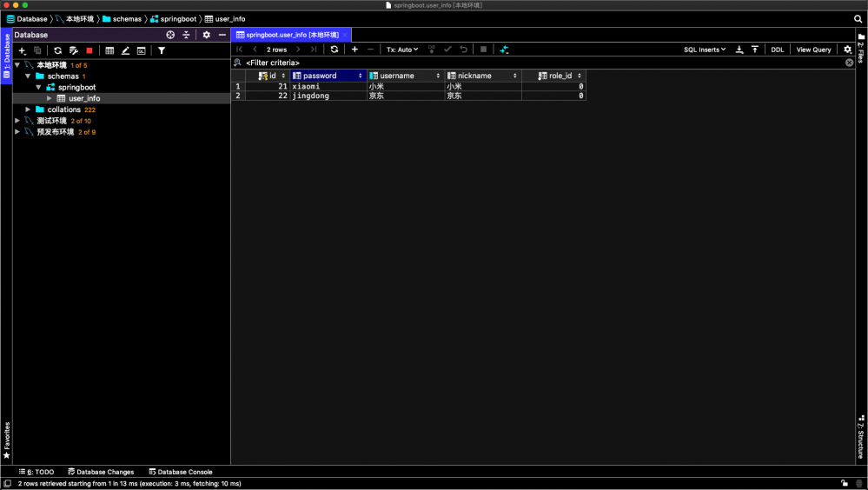Viewport: 868px width, 490px height.
Task: Sort by the id column header
Action: pos(268,76)
